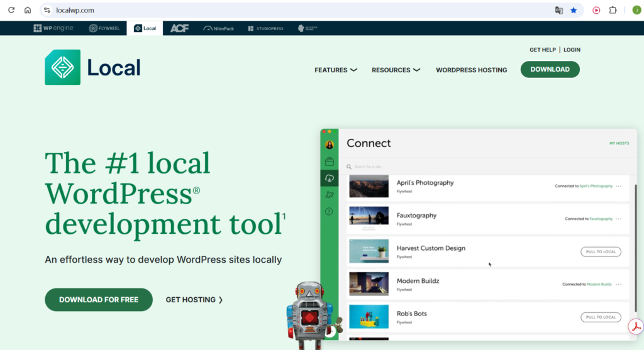Viewport: 644px width, 350px height.
Task: Click the Local logo icon
Action: tap(62, 67)
